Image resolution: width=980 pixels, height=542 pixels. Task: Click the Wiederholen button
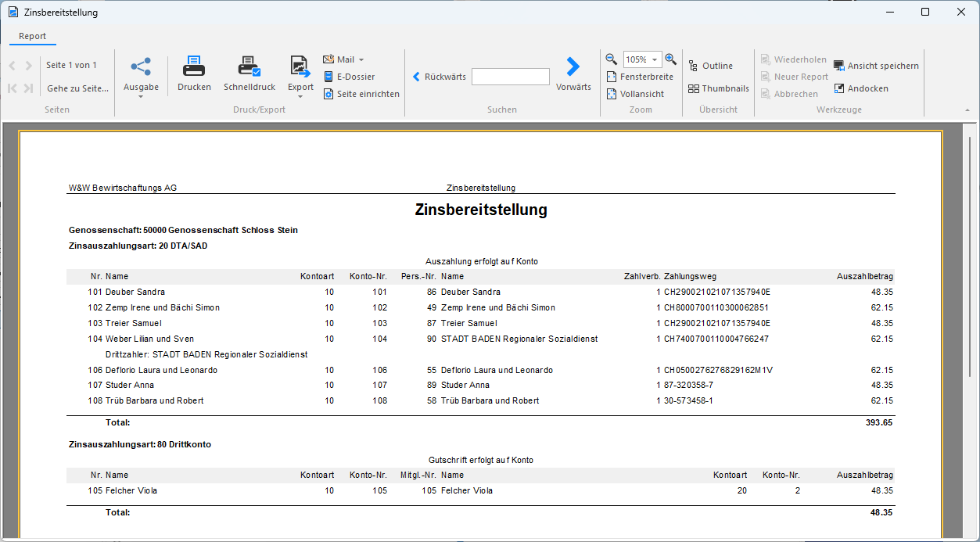click(x=792, y=59)
